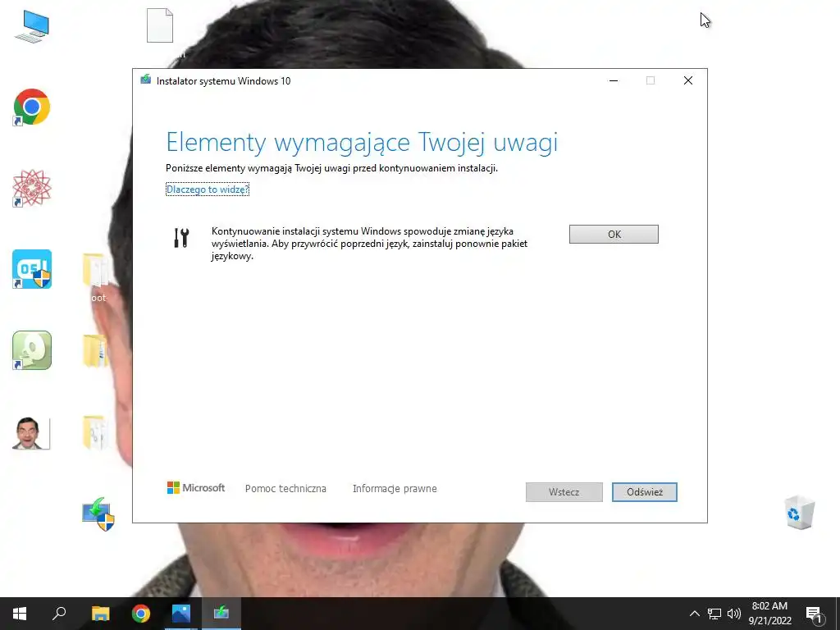Open the Informacje prawne link
Viewport: 840px width, 630px height.
coord(395,489)
